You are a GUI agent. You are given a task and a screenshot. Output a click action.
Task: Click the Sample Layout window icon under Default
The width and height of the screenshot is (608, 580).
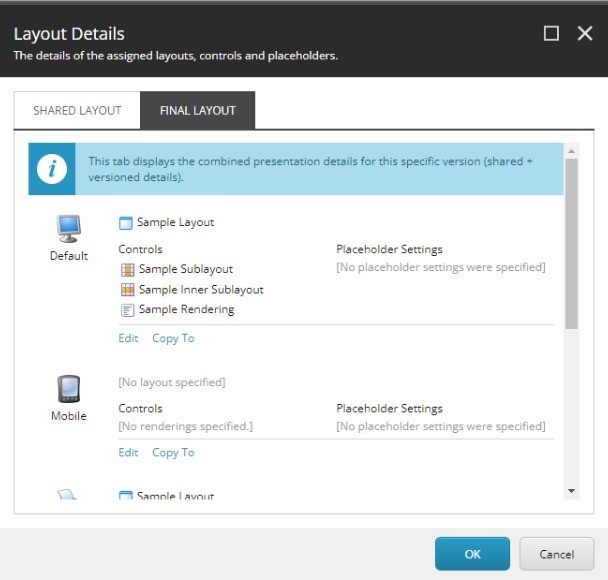(126, 223)
